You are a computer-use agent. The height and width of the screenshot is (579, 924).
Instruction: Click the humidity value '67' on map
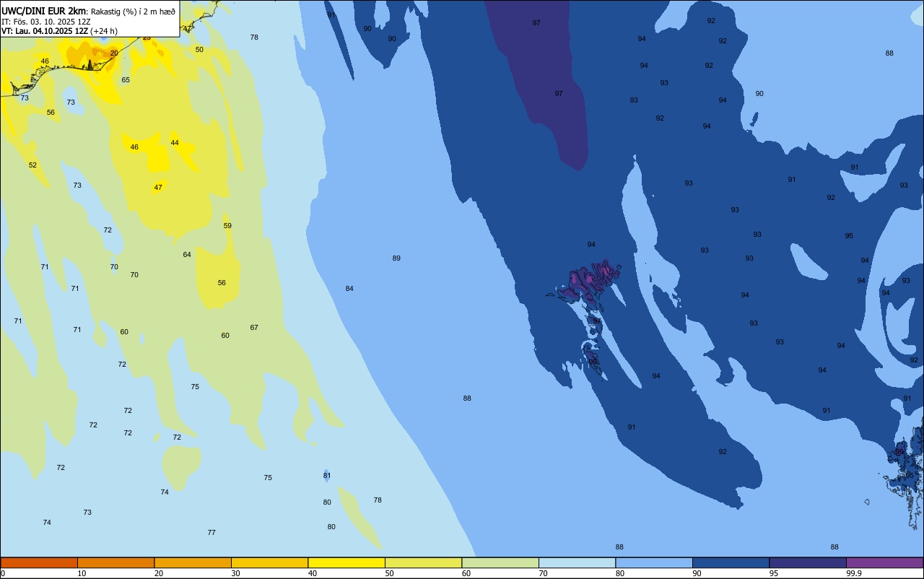(254, 328)
